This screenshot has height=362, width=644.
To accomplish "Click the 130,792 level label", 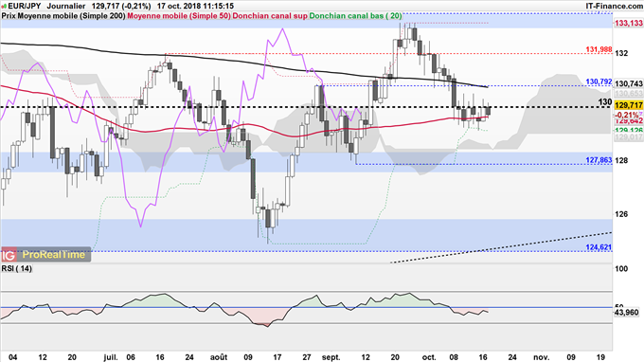I will (x=599, y=81).
